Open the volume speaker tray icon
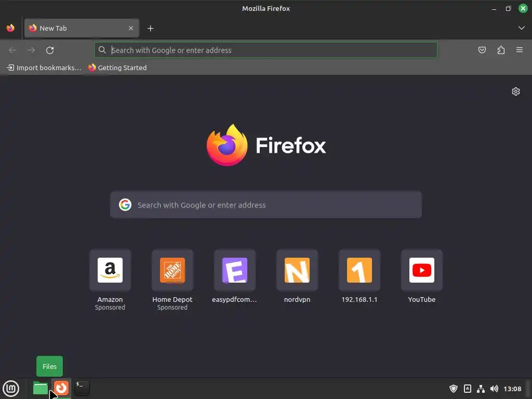532x399 pixels. 494,389
